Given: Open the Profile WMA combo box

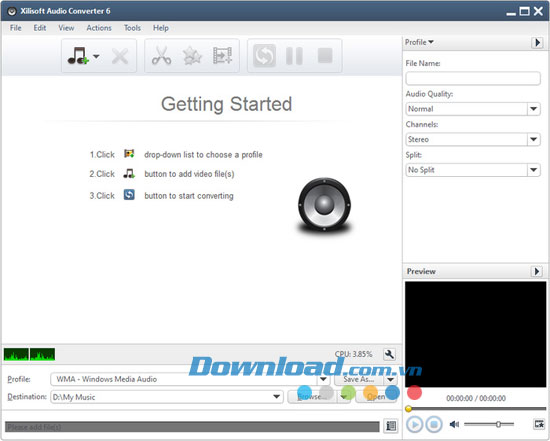Looking at the screenshot, I should 190,379.
